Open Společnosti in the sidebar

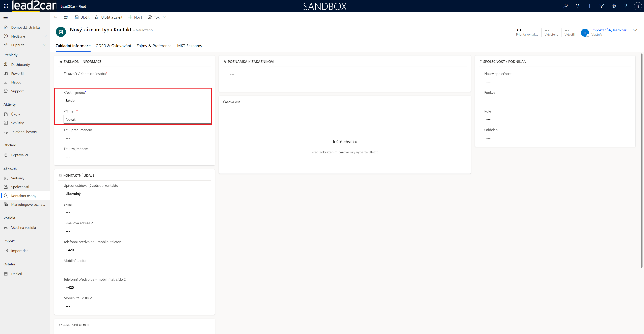[20, 187]
